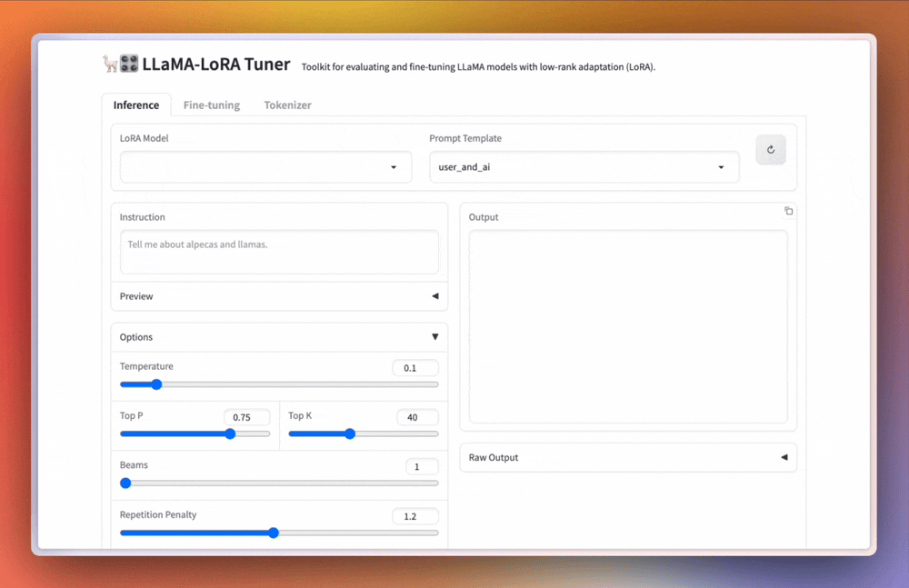This screenshot has width=909, height=588.
Task: Click the Instruction label
Action: click(x=142, y=217)
